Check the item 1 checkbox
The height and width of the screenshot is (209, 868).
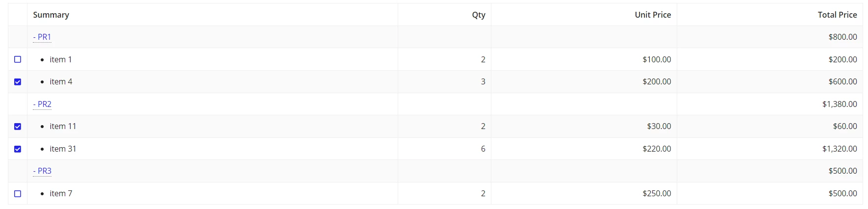tap(18, 59)
